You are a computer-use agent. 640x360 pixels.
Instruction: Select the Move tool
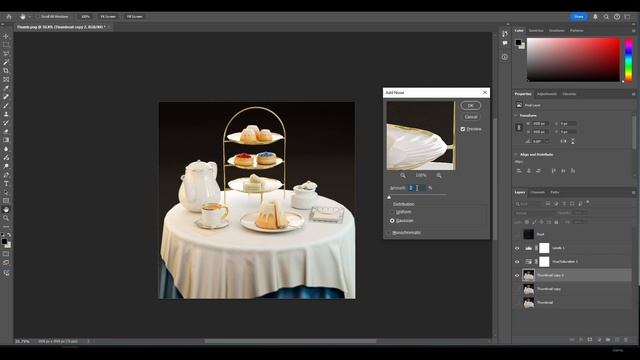6,36
